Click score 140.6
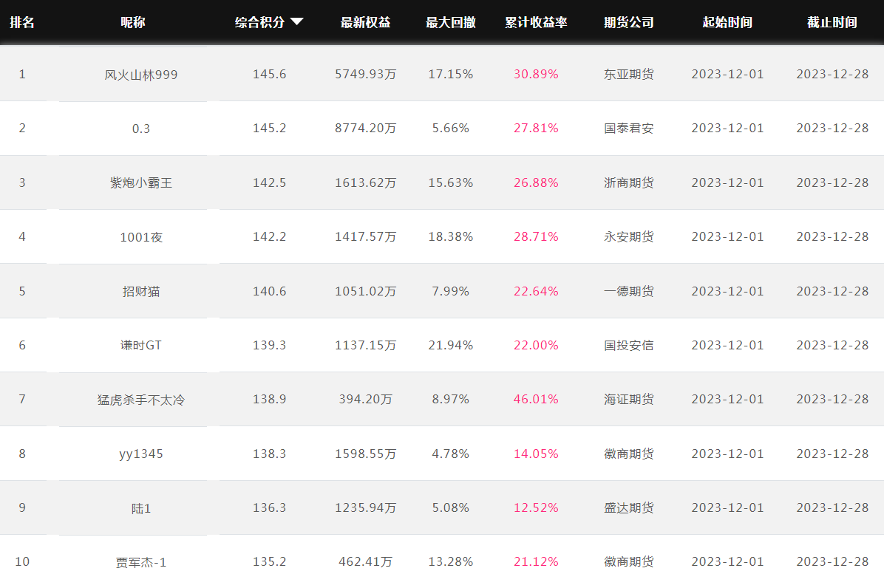Image resolution: width=884 pixels, height=588 pixels. click(x=270, y=291)
